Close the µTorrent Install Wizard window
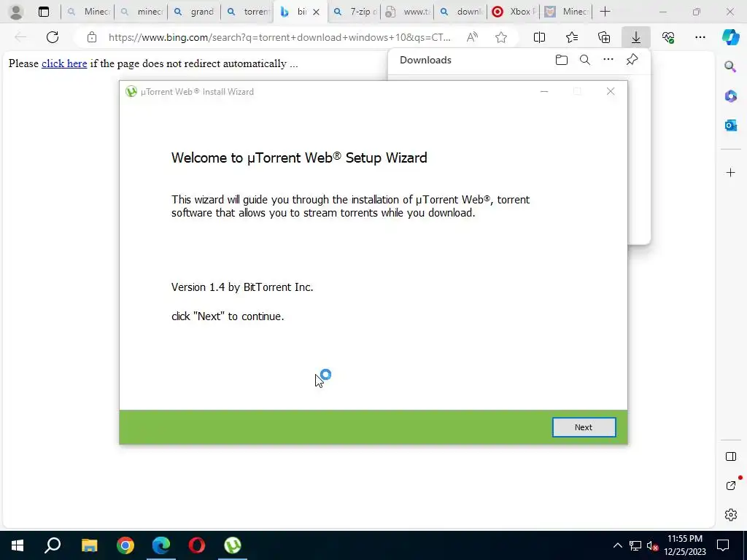This screenshot has width=747, height=560. [x=611, y=91]
